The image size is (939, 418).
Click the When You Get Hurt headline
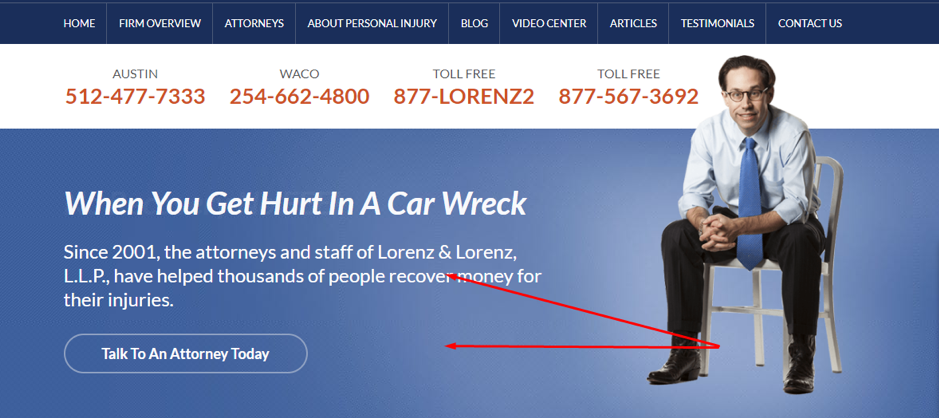tap(295, 203)
